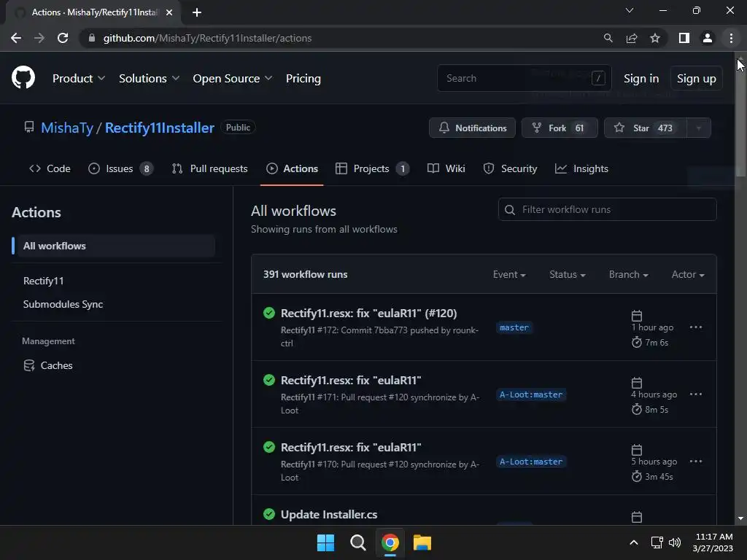
Task: Open more options for run #172
Action: 695,327
